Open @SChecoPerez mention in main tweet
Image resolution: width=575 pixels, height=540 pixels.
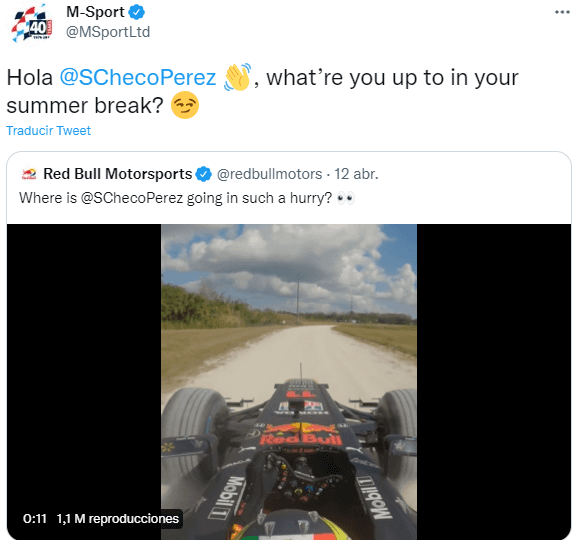click(138, 77)
